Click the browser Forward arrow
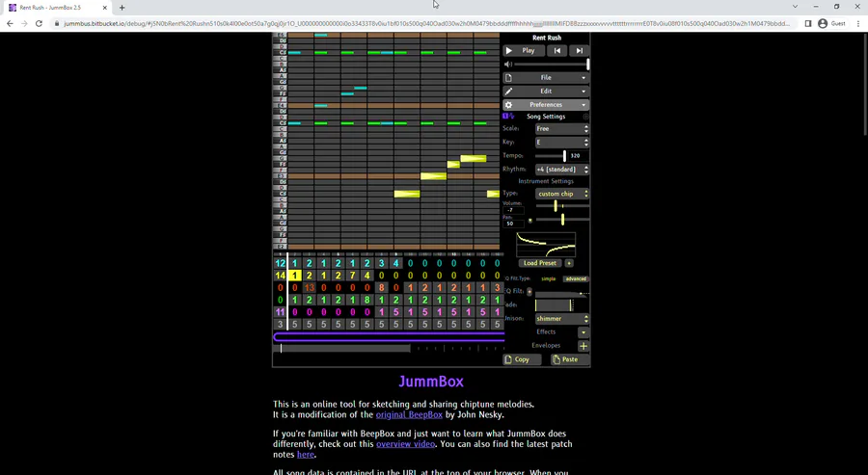Viewport: 868px width, 475px height. coord(24,24)
